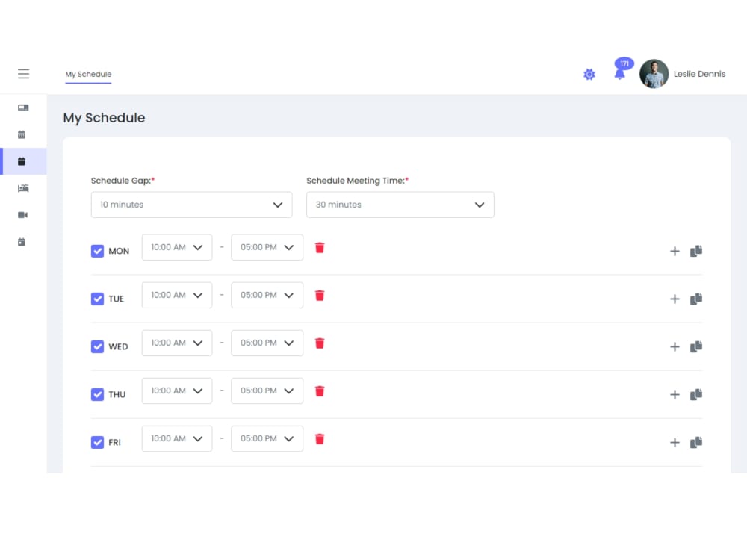This screenshot has width=747, height=560.
Task: Copy THU schedule to other days
Action: (696, 395)
